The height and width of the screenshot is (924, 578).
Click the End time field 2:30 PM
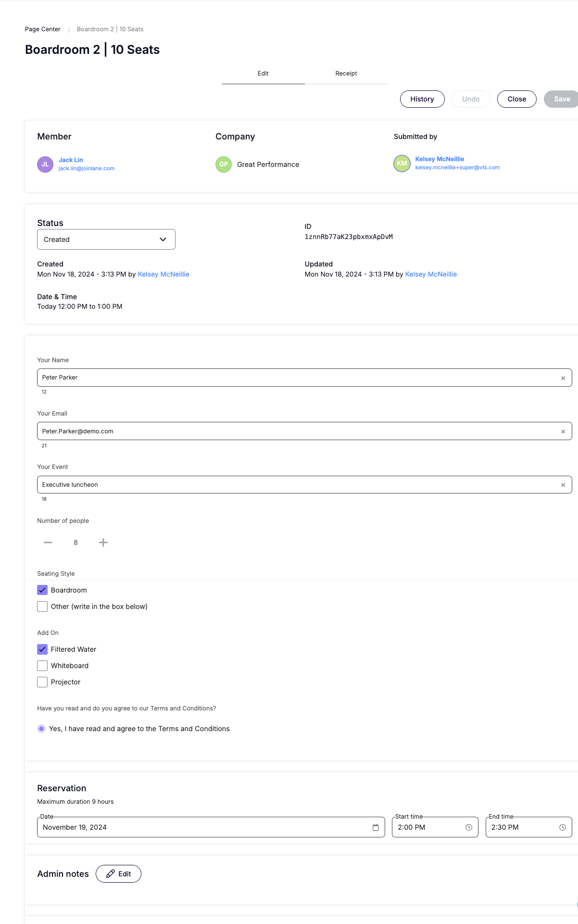(529, 827)
